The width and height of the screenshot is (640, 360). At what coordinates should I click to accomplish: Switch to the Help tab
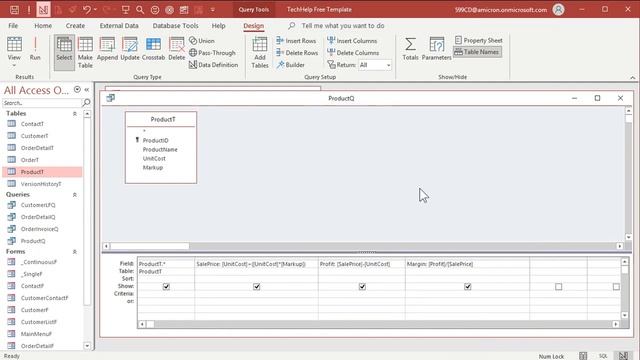(x=218, y=25)
